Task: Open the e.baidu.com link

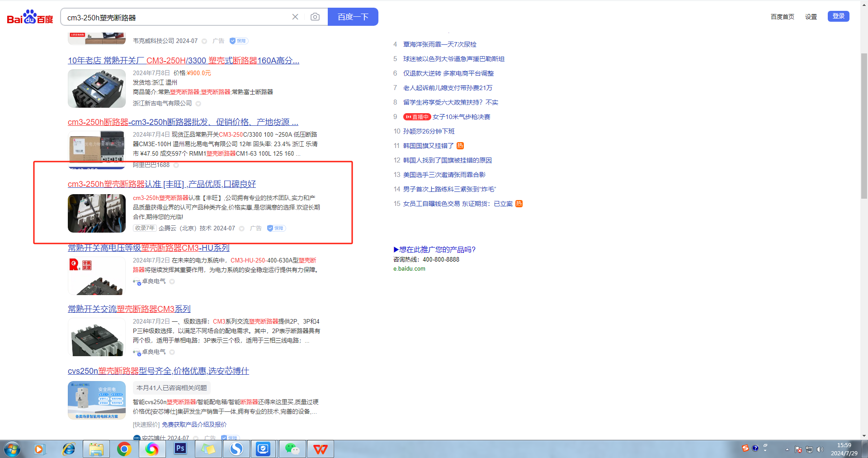Action: point(409,268)
